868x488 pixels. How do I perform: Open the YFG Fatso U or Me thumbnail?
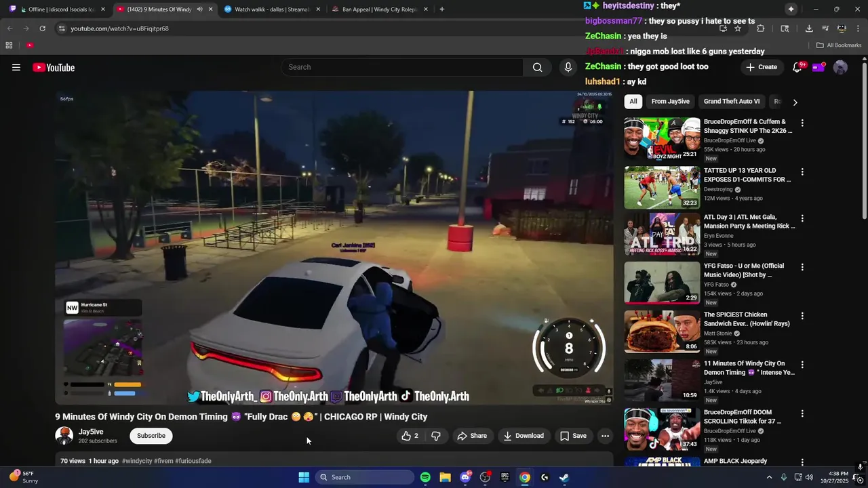coord(662,283)
